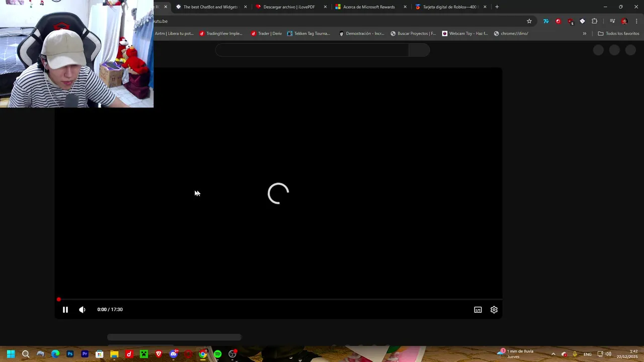Open Windows Search from the taskbar

(x=26, y=354)
